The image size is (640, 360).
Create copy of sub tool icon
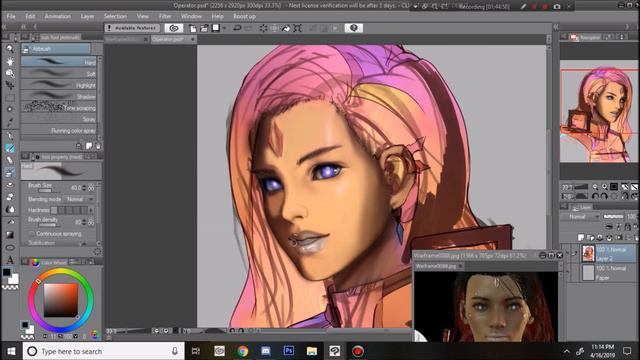coord(89,146)
